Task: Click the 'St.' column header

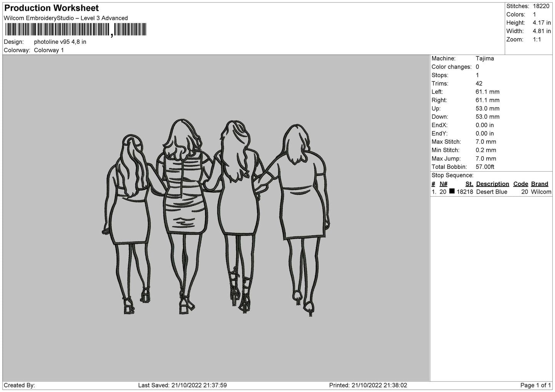Action: (469, 184)
